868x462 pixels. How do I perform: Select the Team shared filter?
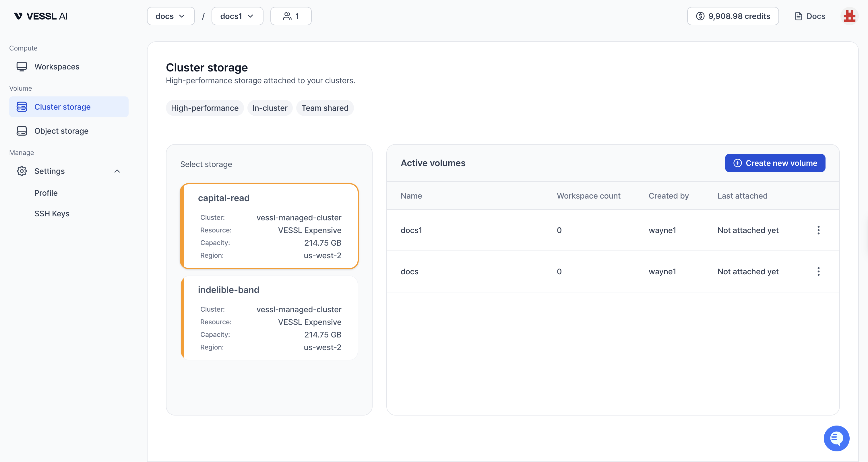click(x=325, y=108)
